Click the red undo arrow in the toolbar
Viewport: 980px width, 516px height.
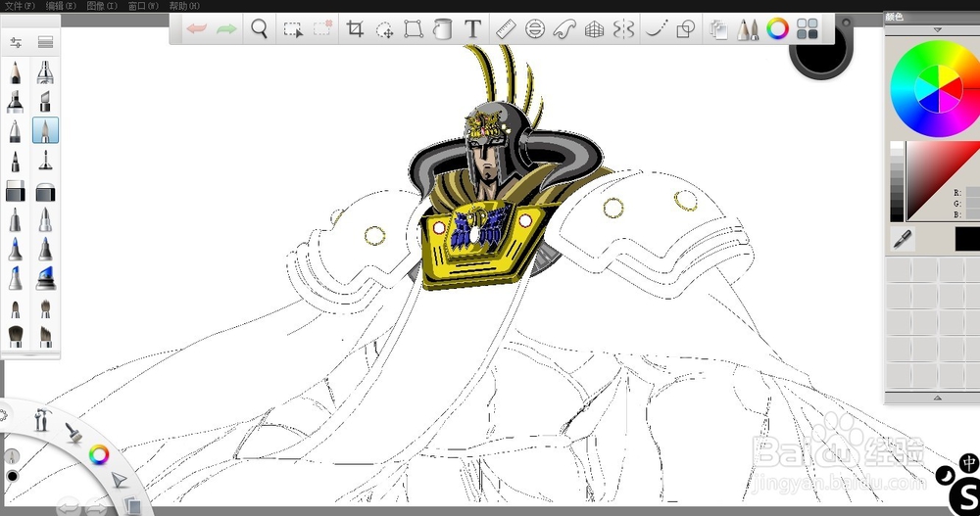pyautogui.click(x=197, y=28)
